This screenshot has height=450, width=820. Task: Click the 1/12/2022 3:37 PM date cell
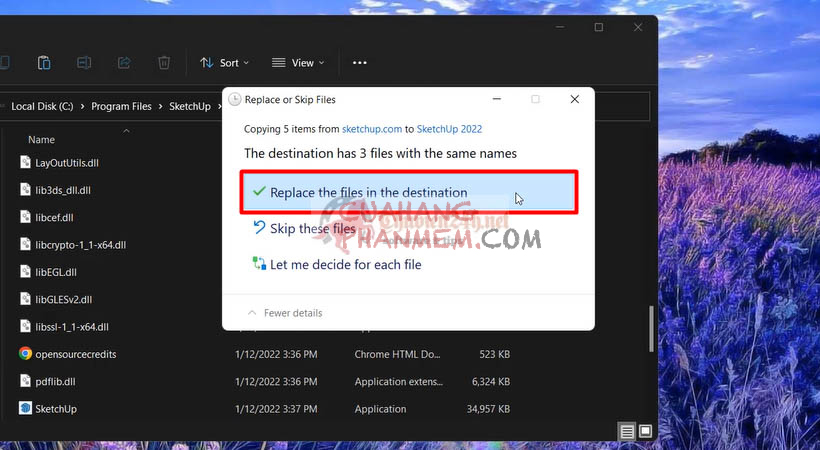276,409
